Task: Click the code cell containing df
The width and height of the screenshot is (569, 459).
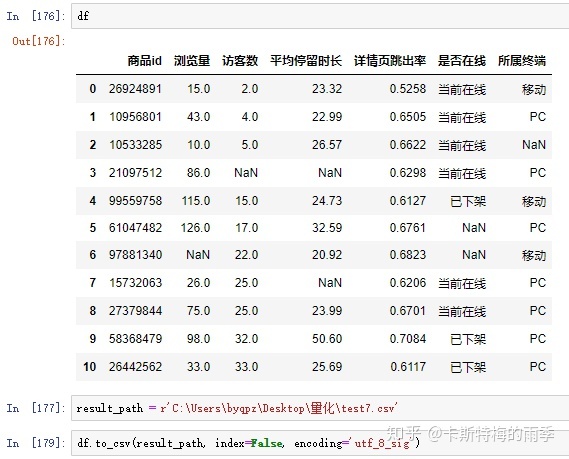Action: tap(320, 16)
